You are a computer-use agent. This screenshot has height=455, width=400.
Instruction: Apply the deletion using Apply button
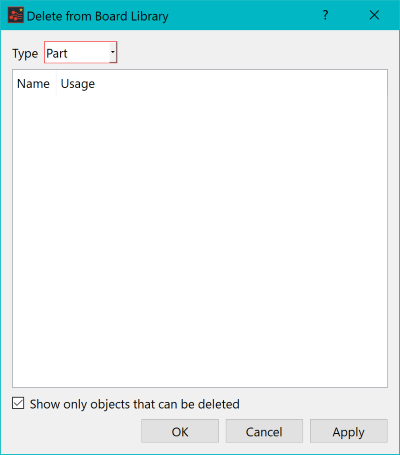(349, 431)
